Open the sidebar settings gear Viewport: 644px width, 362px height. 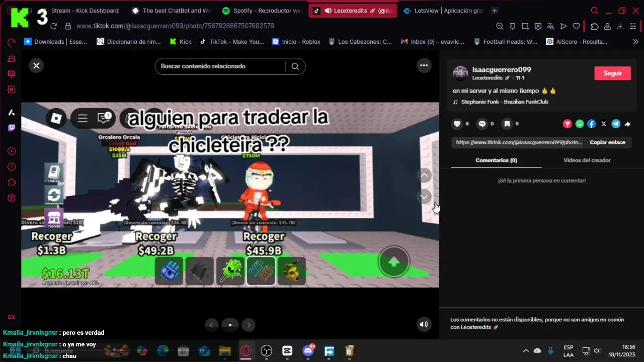click(12, 198)
